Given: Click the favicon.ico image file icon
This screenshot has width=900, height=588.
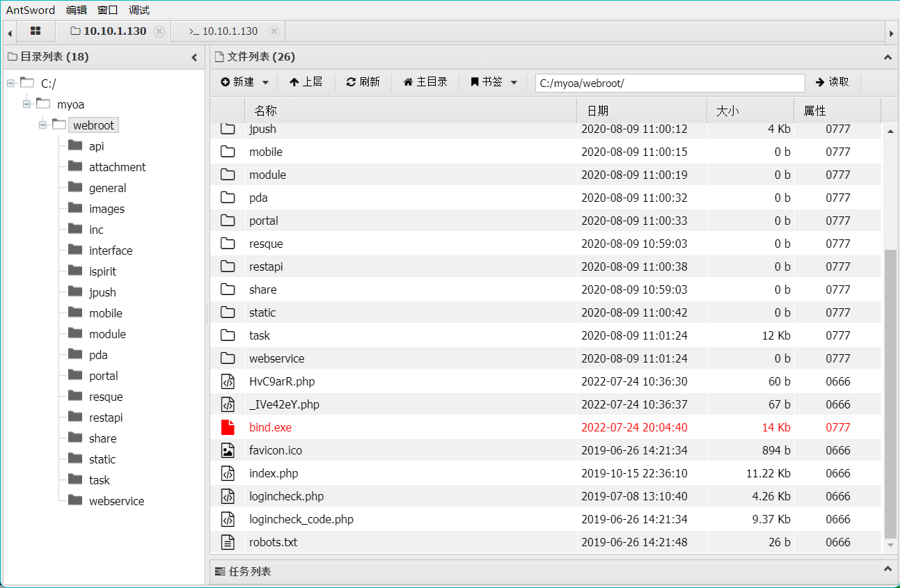Looking at the screenshot, I should [x=228, y=450].
